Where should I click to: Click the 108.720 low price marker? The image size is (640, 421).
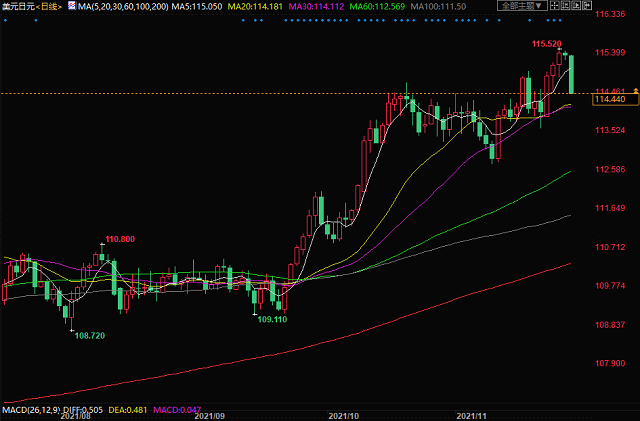(88, 335)
